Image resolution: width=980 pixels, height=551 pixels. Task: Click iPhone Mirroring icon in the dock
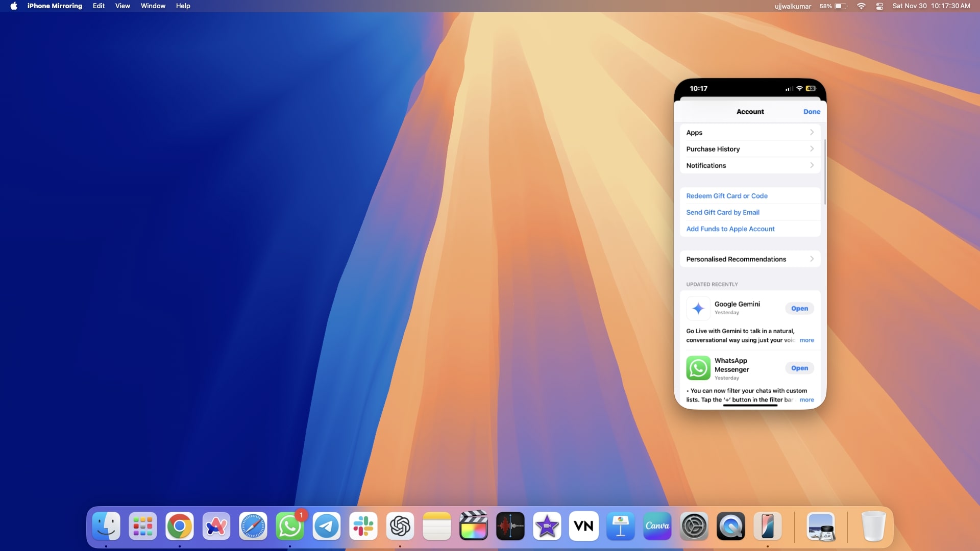(768, 526)
